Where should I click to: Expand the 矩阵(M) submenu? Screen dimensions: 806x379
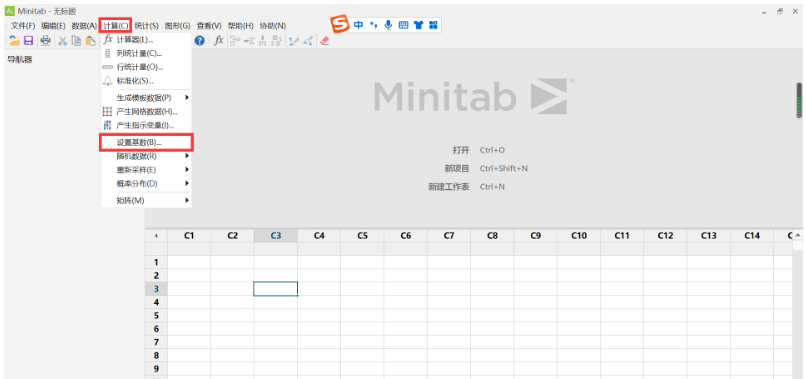click(x=146, y=201)
